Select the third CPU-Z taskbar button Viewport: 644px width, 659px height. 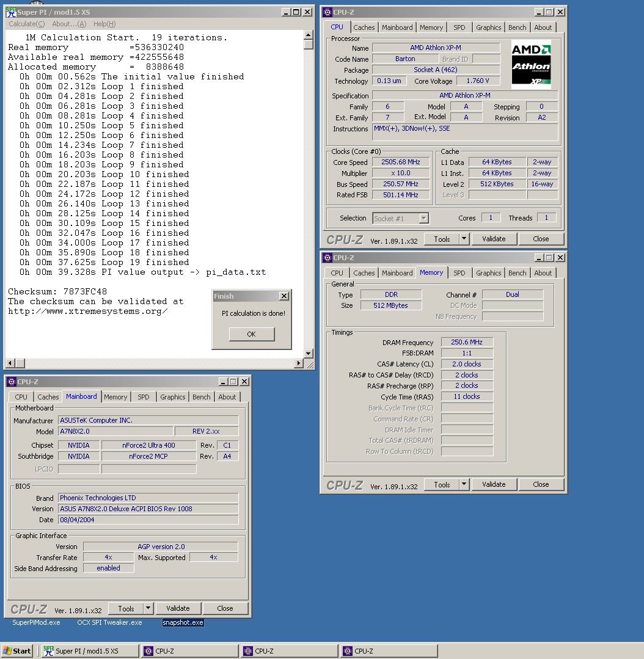(x=389, y=651)
